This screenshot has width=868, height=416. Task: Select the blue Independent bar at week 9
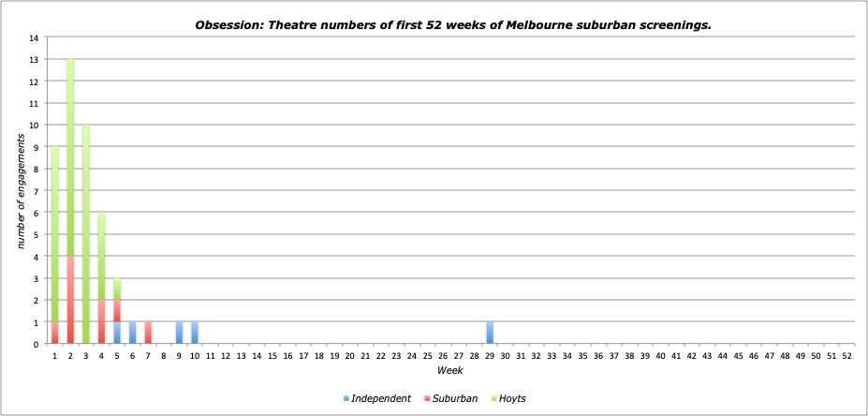[179, 333]
